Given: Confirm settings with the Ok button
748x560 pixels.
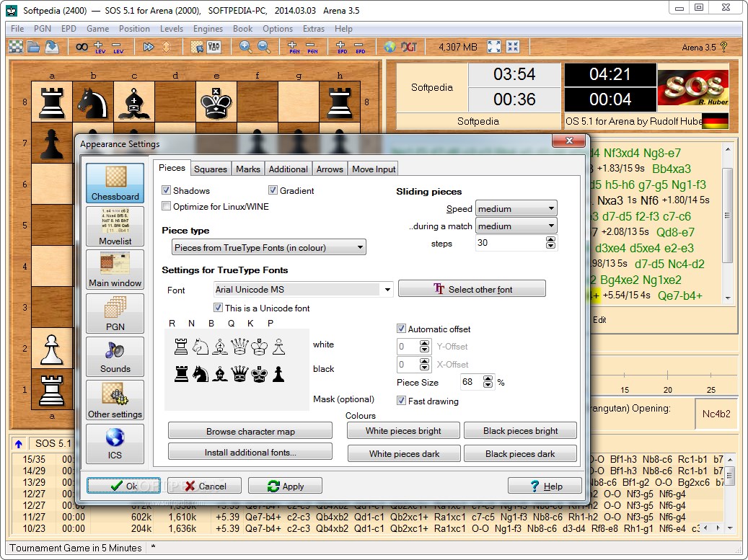Looking at the screenshot, I should tap(123, 486).
